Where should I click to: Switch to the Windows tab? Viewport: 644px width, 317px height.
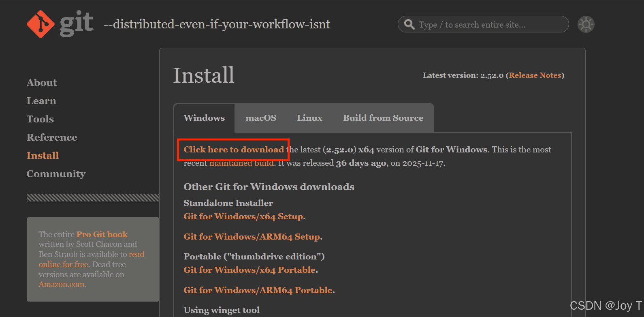click(x=204, y=118)
